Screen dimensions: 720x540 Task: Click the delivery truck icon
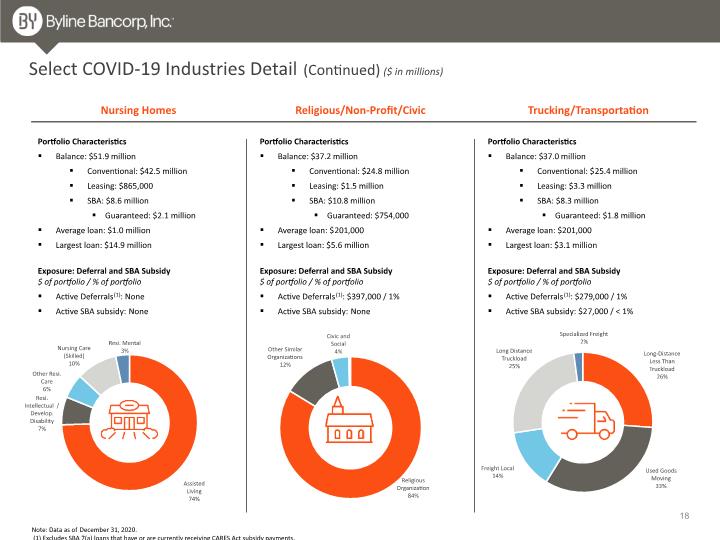(586, 421)
